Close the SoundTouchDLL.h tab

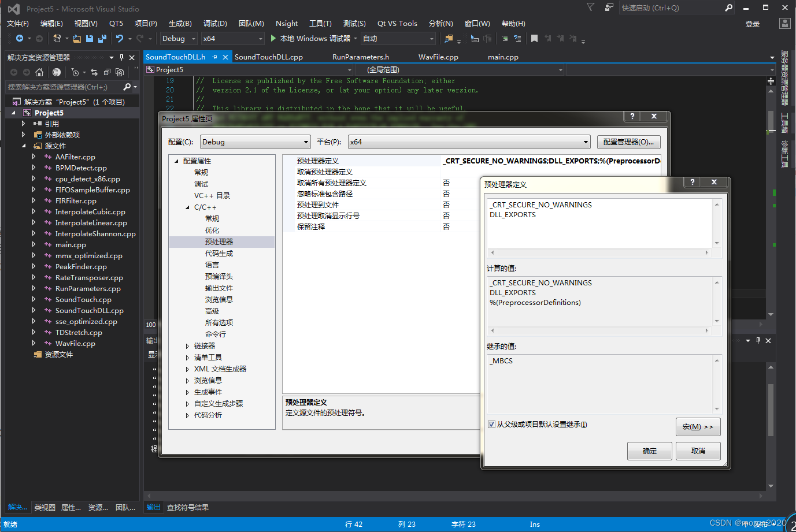click(x=225, y=57)
